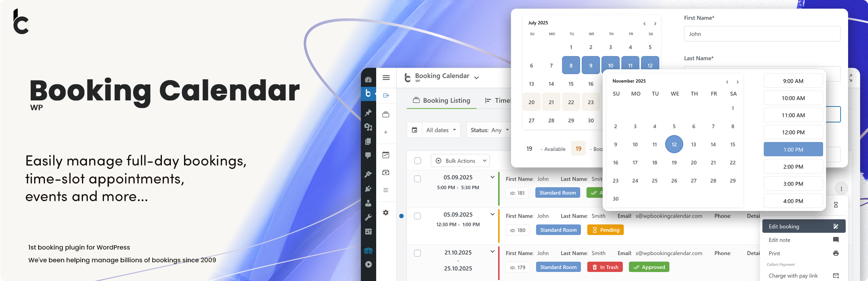Open Posts via the pushpin icon
868x281 pixels.
(x=368, y=112)
